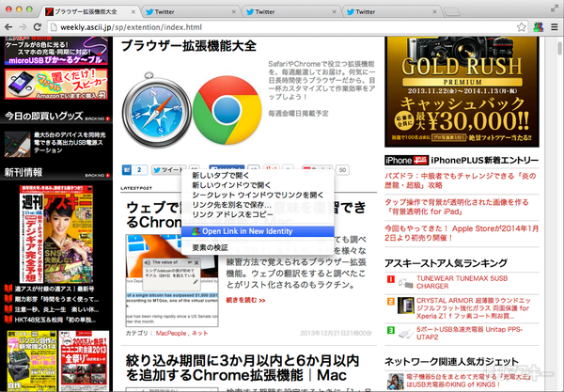Click the browser forward arrow
The height and width of the screenshot is (392, 564).
(x=23, y=27)
